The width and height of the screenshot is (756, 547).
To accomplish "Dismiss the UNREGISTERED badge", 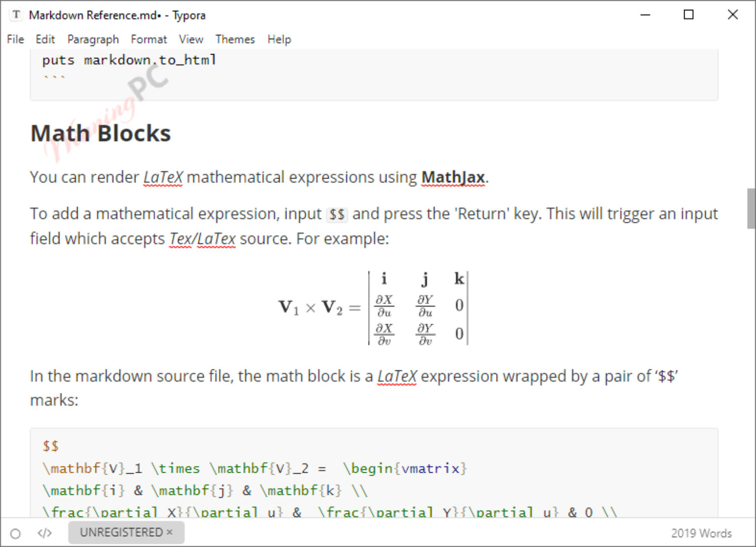I will point(169,532).
